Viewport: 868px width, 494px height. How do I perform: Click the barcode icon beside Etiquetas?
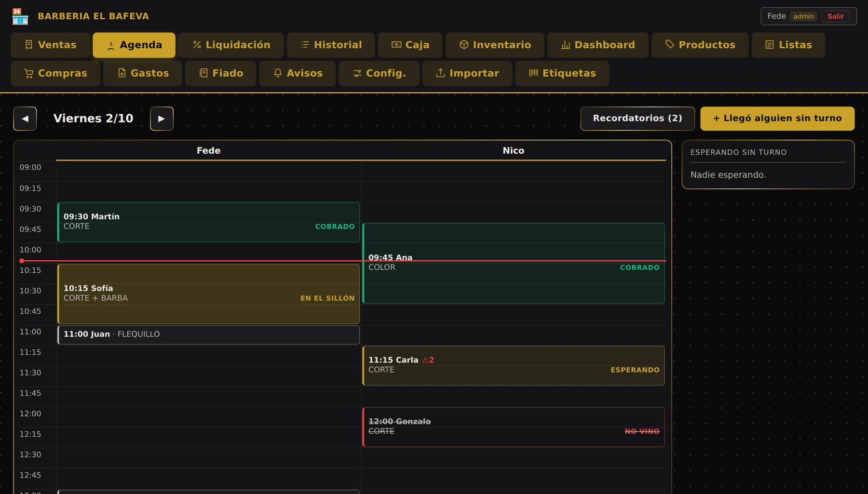pyautogui.click(x=533, y=73)
